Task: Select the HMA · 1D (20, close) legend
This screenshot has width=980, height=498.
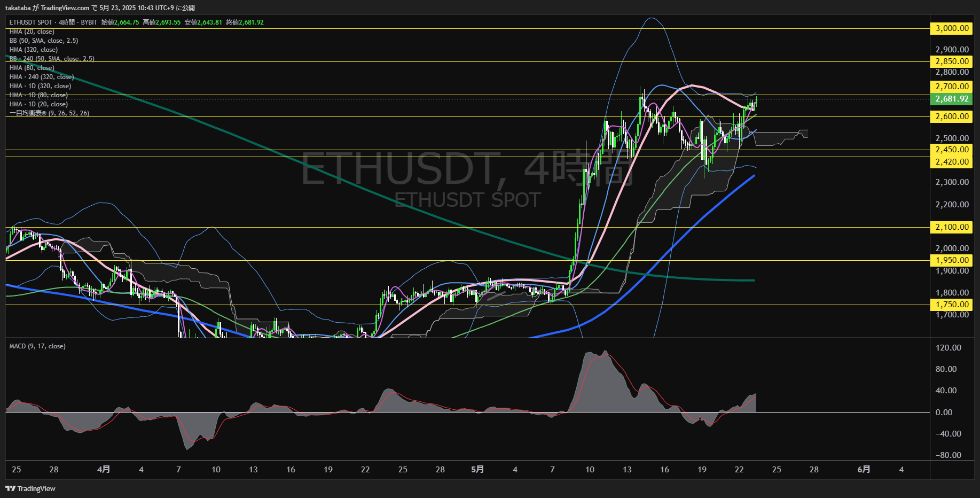Action: (x=38, y=104)
